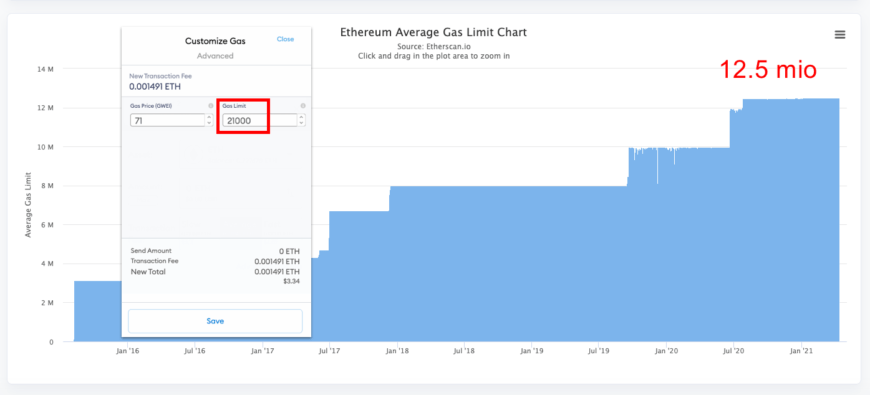Decrease Gas Price with the down arrow
Image resolution: width=870 pixels, height=395 pixels.
click(x=209, y=123)
